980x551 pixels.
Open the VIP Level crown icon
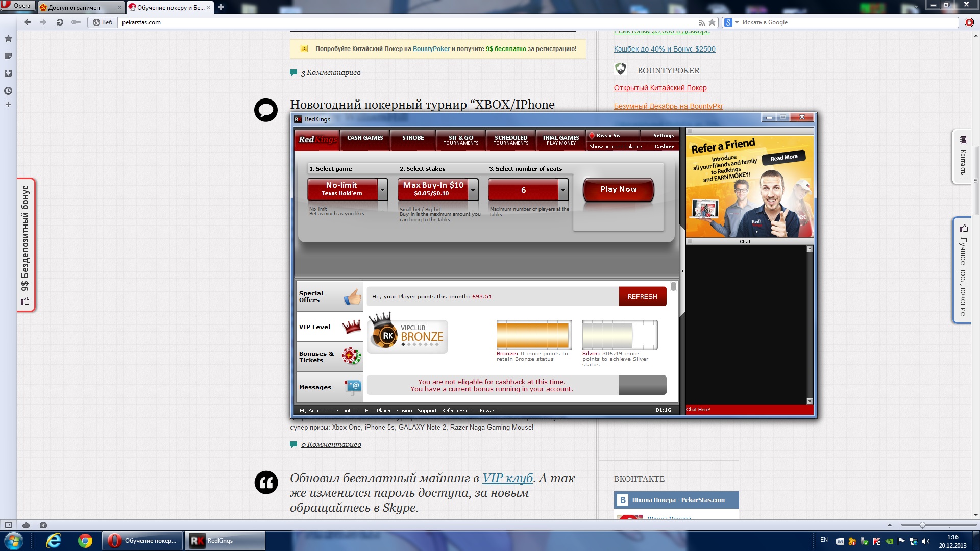351,327
